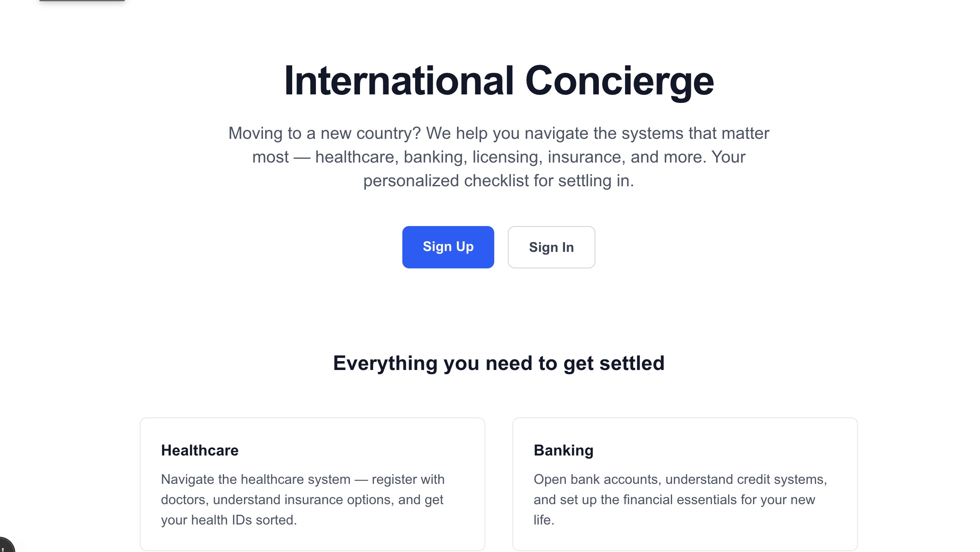Viewport: 980px width, 552px height.
Task: Select the Banking card heading
Action: click(564, 450)
